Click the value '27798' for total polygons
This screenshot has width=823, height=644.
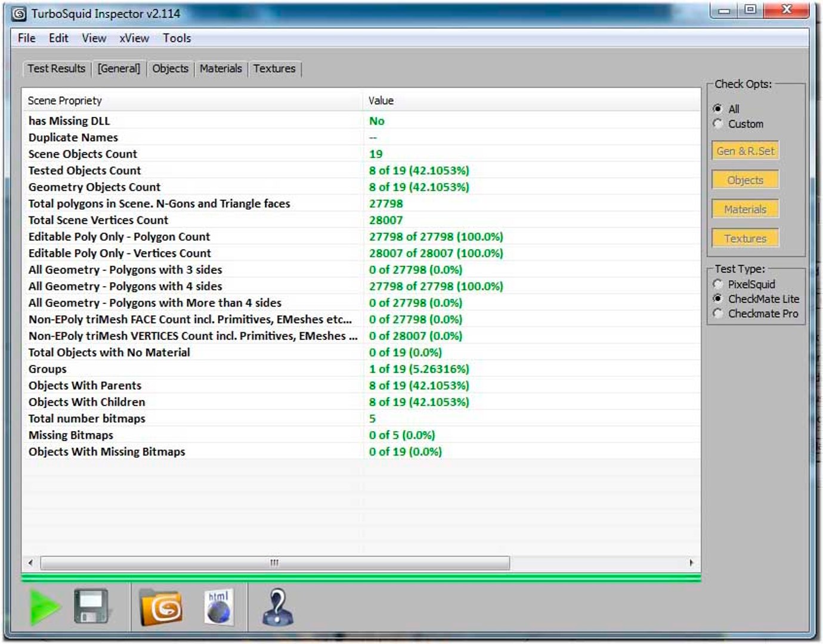[x=386, y=204]
